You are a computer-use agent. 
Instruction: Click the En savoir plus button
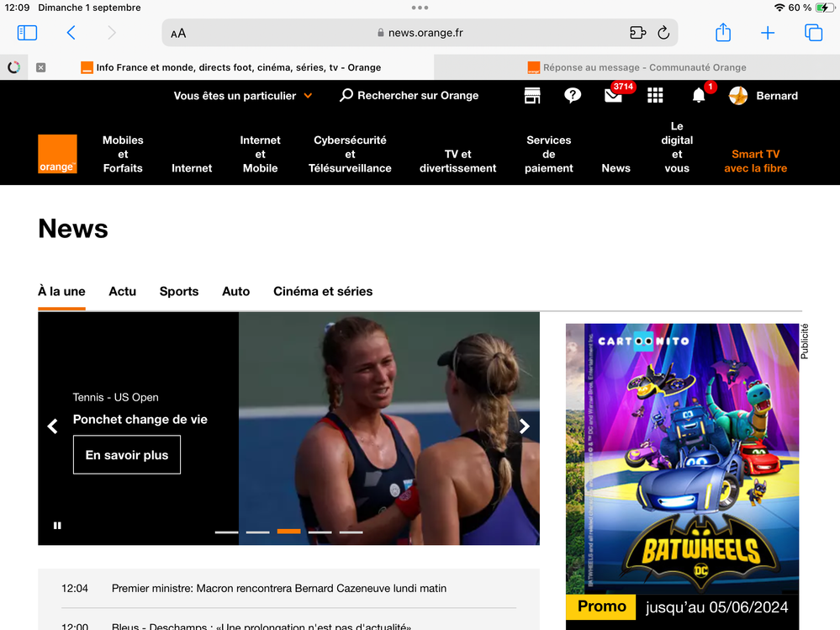[127, 455]
